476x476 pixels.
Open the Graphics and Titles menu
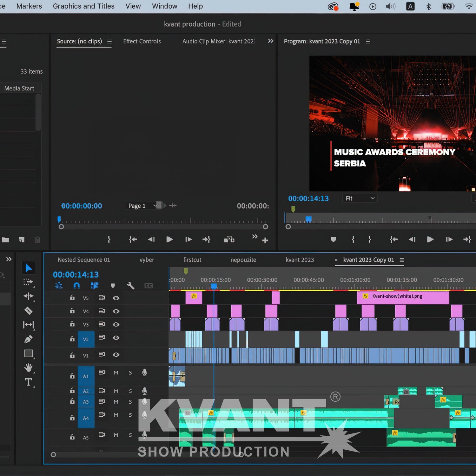[83, 6]
